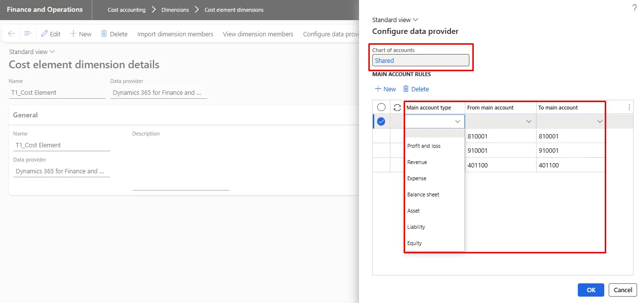Go back using the back arrow icon
644x303 pixels.
coord(12,34)
